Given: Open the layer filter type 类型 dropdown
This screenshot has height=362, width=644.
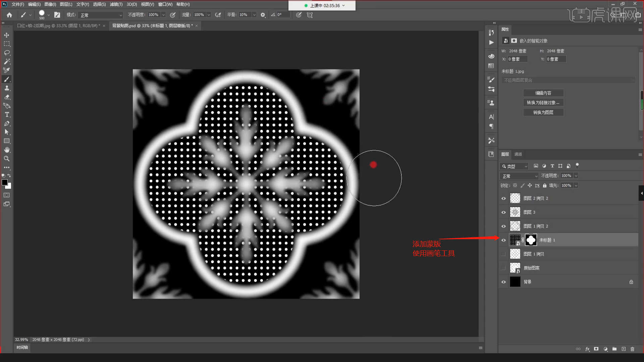Looking at the screenshot, I should coord(514,166).
